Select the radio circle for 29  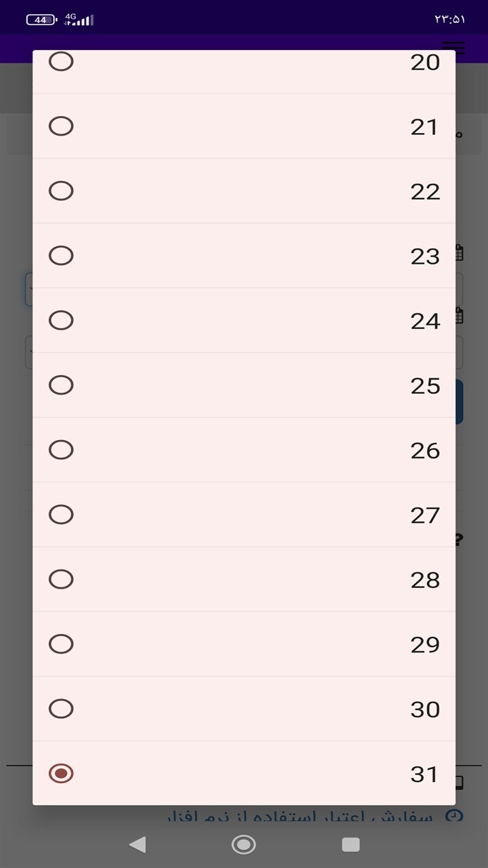tap(61, 644)
